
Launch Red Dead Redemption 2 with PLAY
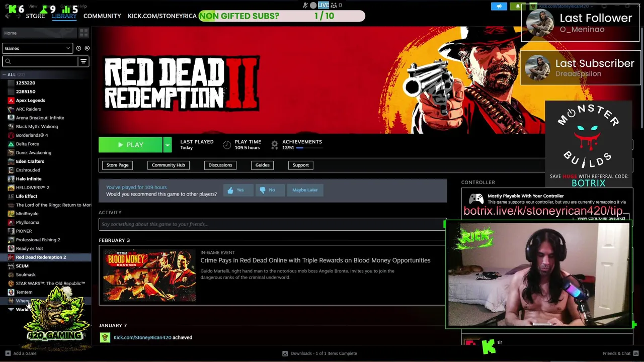tap(130, 145)
